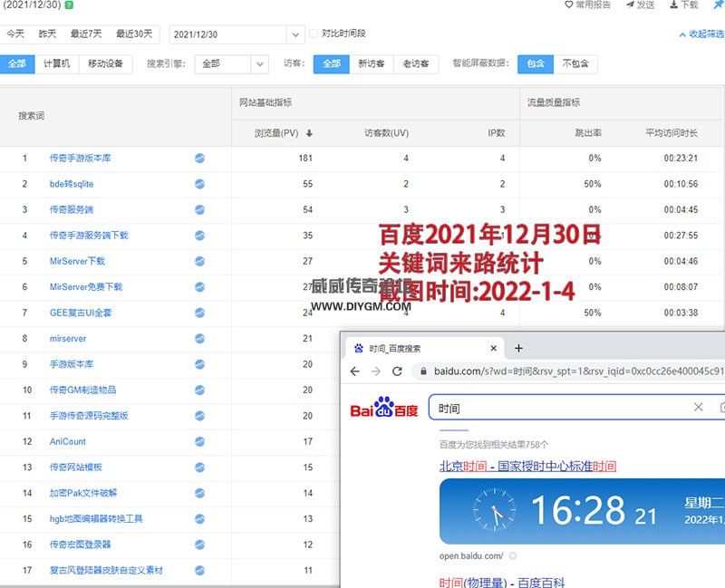725x588 pixels.
Task: Select 昨天 time range
Action: (47, 34)
